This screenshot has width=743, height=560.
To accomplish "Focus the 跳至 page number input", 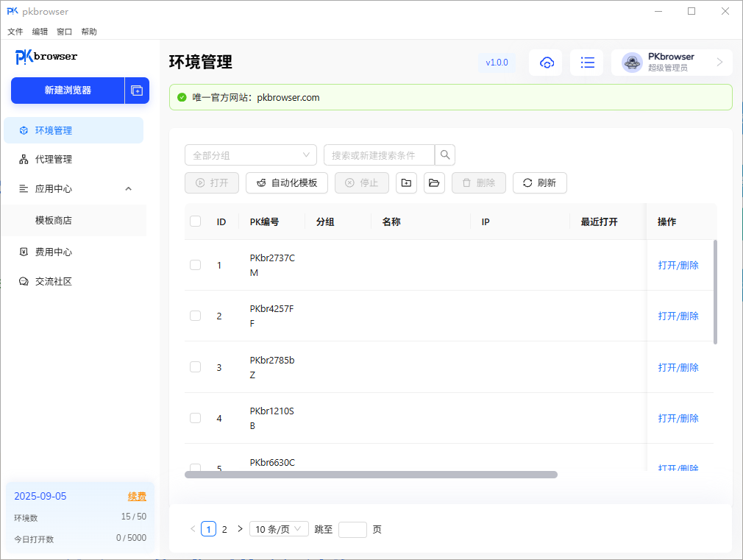I will [352, 529].
